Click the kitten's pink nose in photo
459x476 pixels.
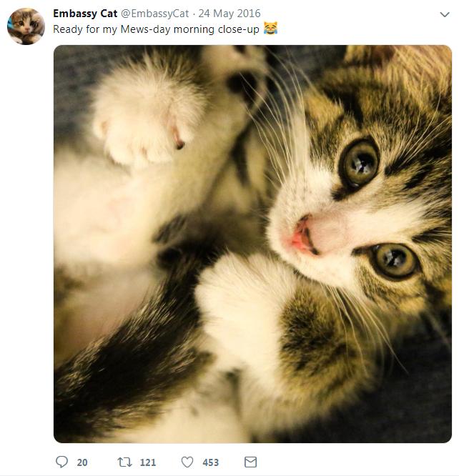pos(301,235)
